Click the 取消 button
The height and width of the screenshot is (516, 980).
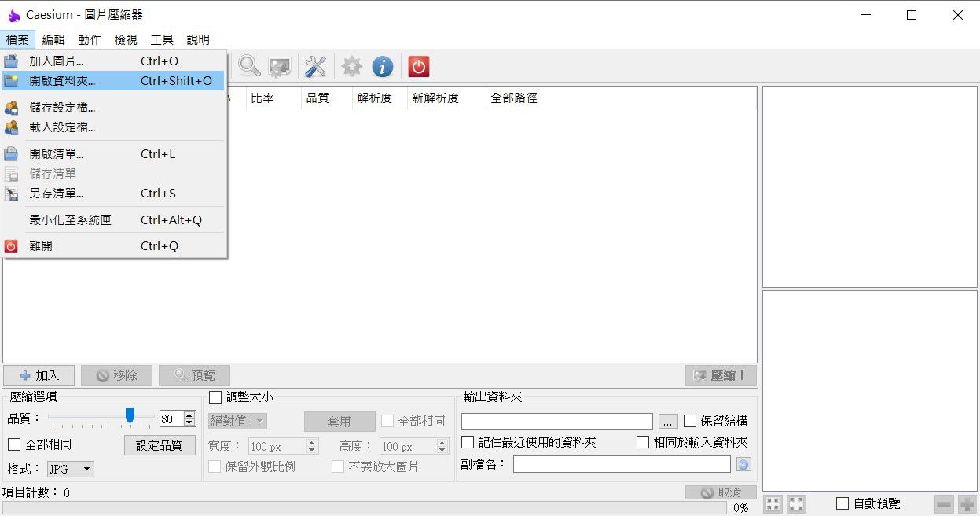(x=721, y=492)
